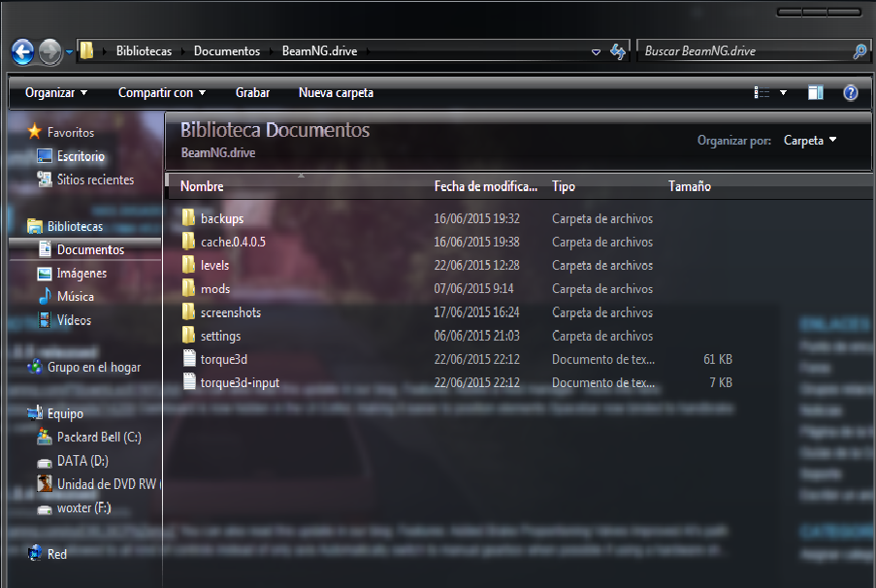The width and height of the screenshot is (876, 588).
Task: Click the torque3d file name
Action: click(x=223, y=359)
